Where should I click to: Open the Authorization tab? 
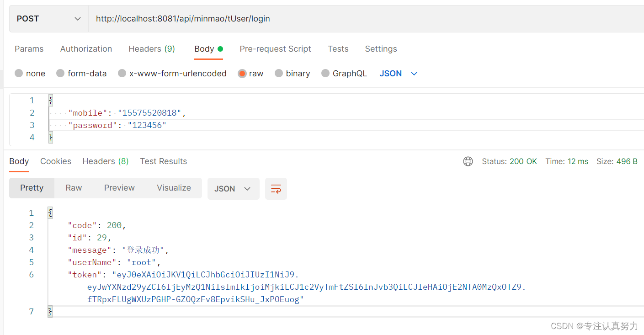[x=86, y=49]
